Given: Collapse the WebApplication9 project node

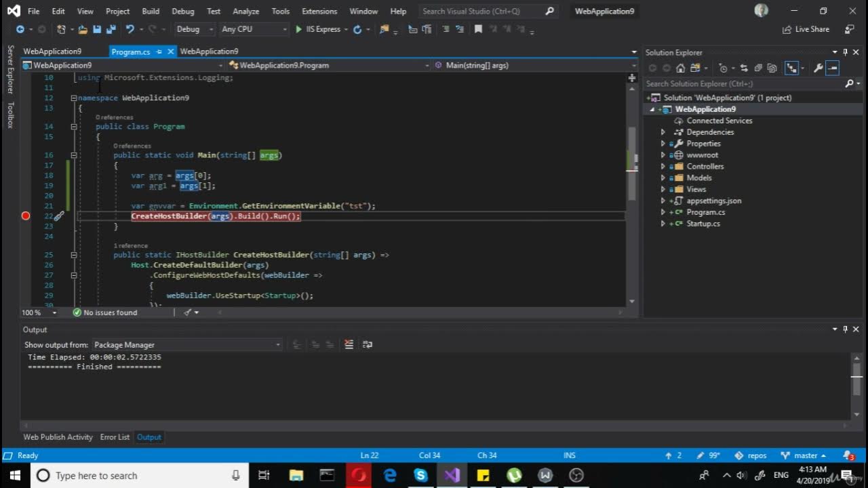Looking at the screenshot, I should click(652, 110).
